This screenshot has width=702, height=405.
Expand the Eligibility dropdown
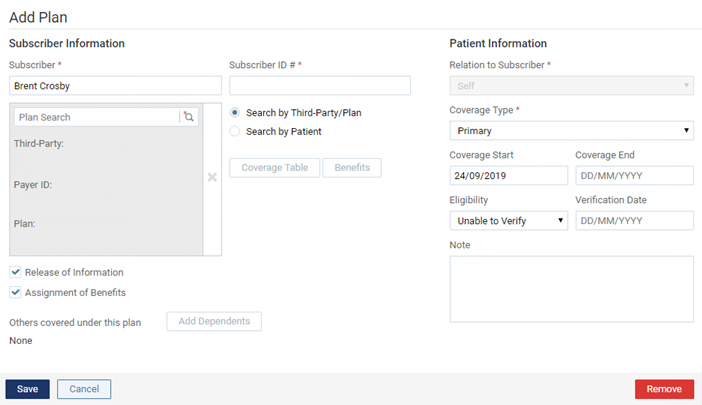click(x=509, y=221)
